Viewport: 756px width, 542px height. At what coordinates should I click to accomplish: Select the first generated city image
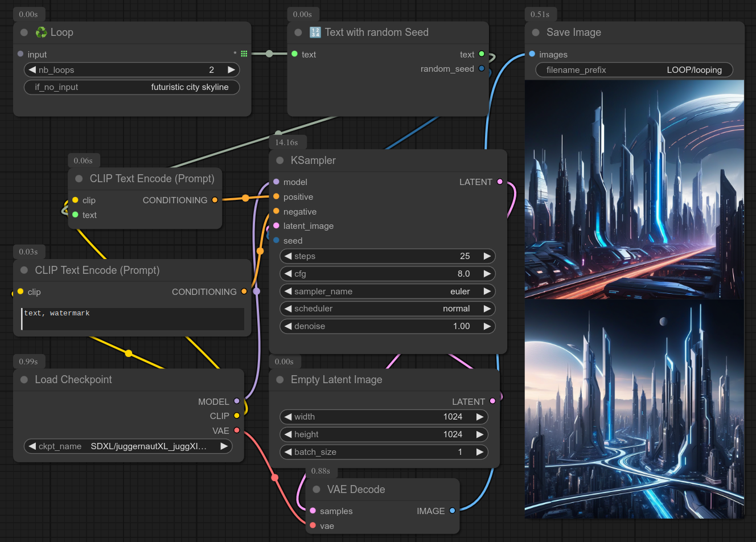point(634,190)
